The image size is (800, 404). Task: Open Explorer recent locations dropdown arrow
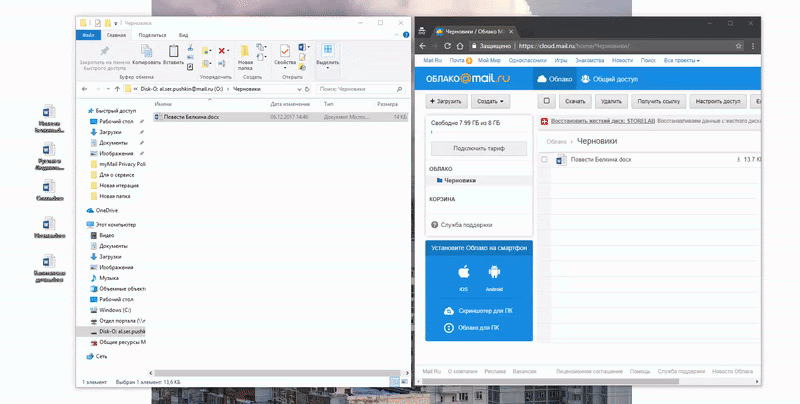(108, 89)
